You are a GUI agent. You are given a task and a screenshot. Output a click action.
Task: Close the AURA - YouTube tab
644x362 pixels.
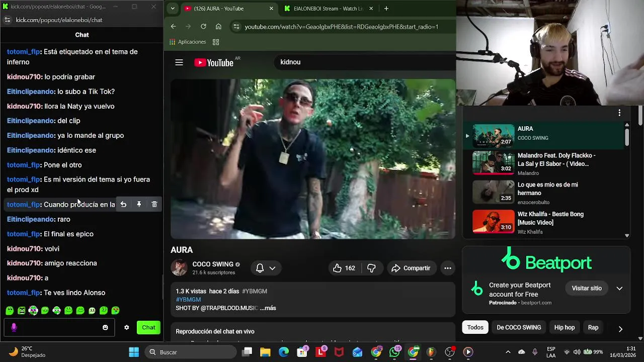[271, 9]
